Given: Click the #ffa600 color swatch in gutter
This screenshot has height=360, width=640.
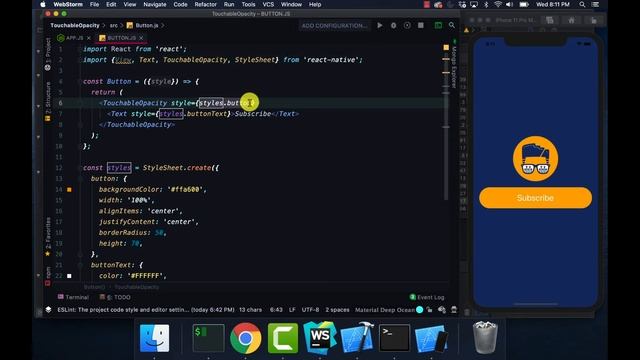Looking at the screenshot, I should pyautogui.click(x=69, y=189).
